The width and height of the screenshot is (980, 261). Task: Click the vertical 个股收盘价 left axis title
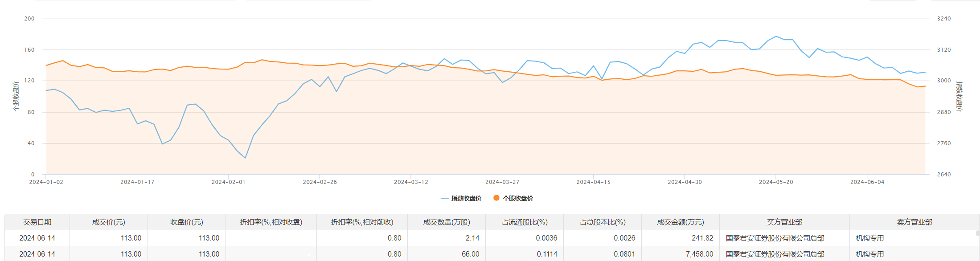click(16, 96)
